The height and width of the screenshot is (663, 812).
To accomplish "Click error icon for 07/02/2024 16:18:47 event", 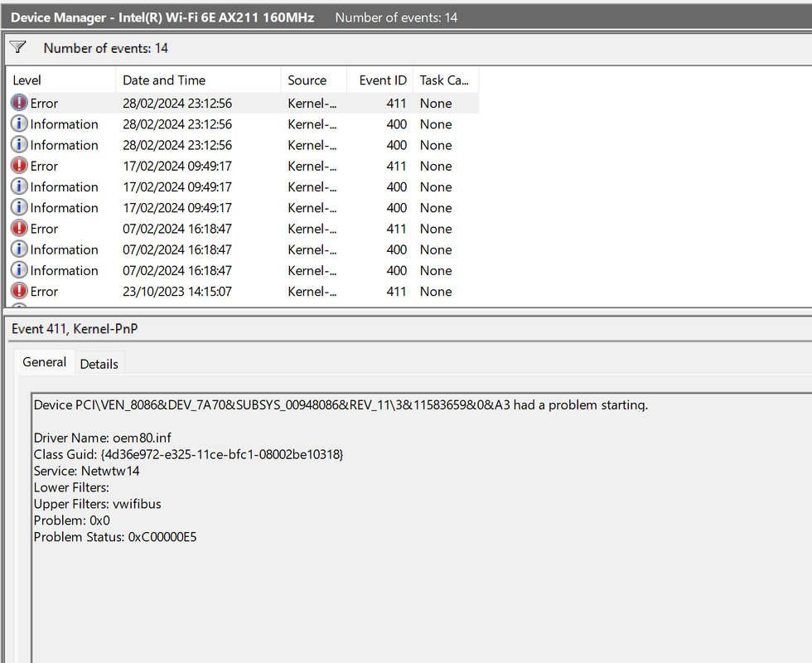I will (19, 229).
